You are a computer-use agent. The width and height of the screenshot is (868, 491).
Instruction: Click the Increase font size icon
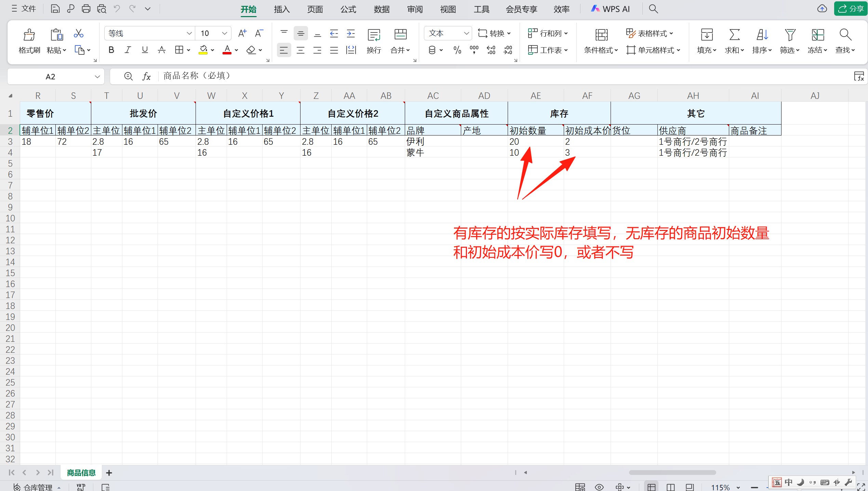click(x=242, y=33)
